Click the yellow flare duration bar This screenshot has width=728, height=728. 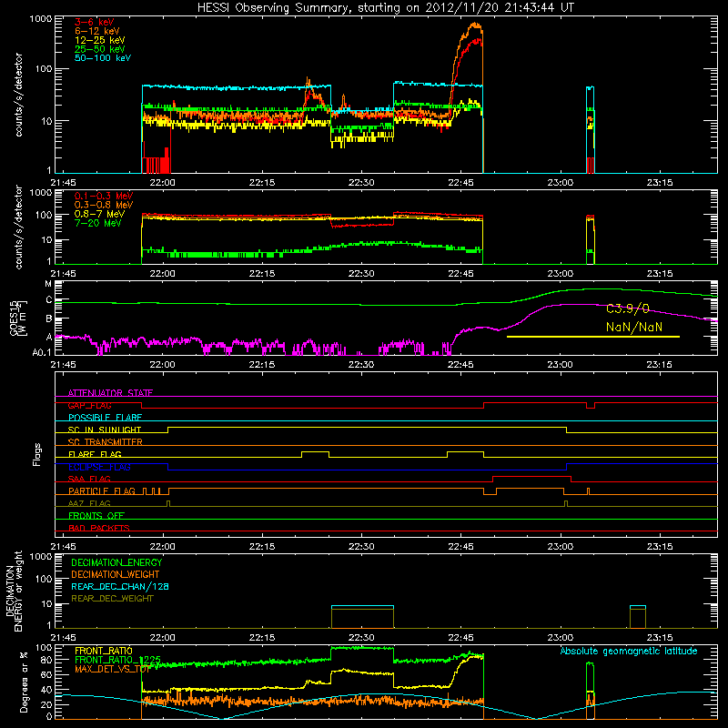tap(593, 337)
